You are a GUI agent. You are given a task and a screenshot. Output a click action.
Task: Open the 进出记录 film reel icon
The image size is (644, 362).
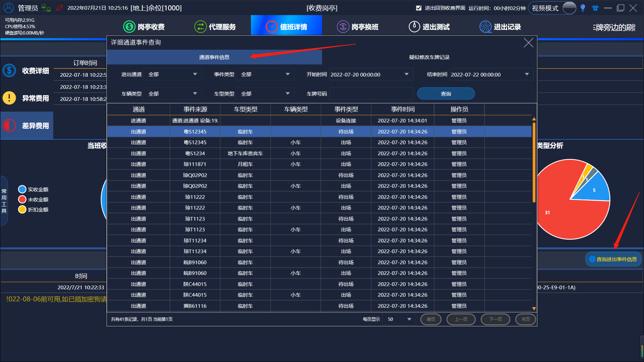tap(485, 26)
